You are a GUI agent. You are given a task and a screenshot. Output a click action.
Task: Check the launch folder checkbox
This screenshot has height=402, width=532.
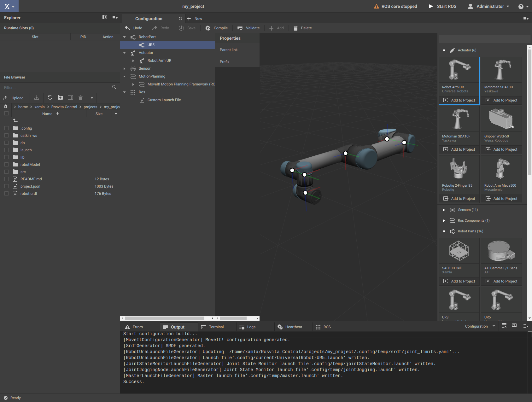point(6,150)
